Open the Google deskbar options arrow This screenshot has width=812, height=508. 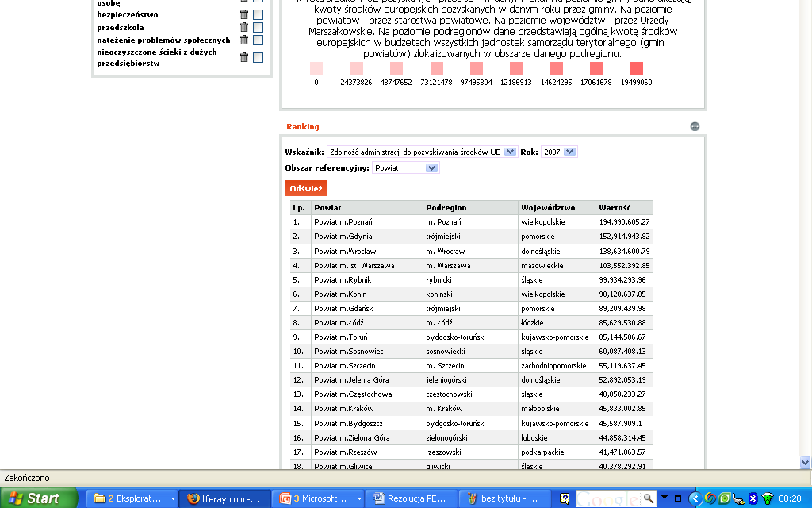click(665, 498)
